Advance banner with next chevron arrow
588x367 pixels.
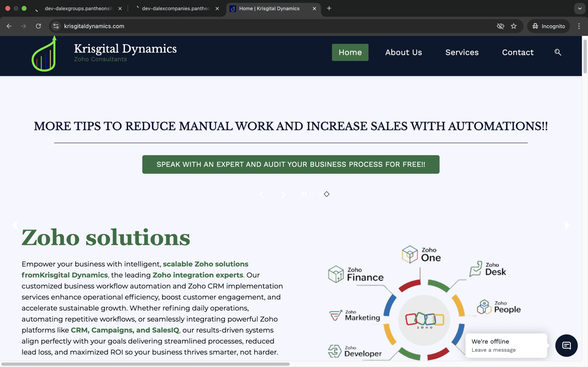tap(283, 195)
